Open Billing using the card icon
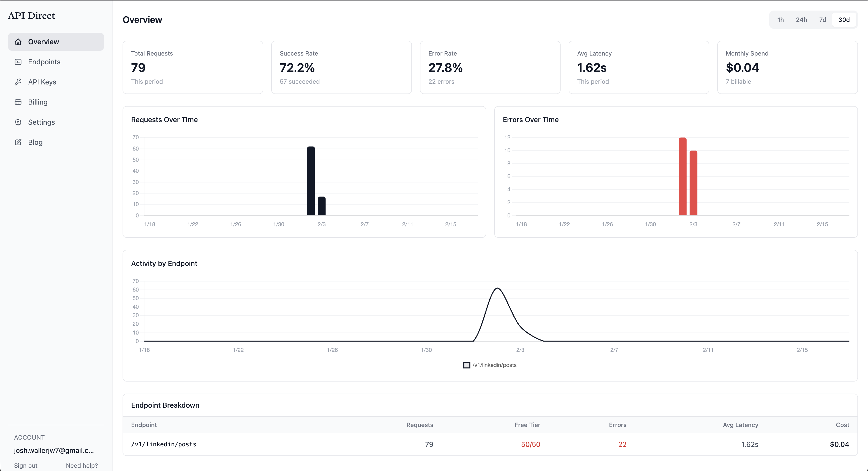 18,102
